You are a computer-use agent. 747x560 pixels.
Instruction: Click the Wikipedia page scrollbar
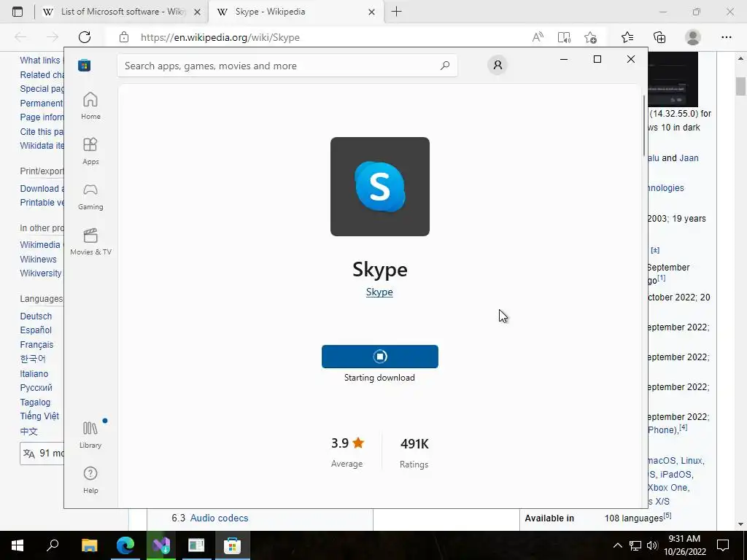740,86
